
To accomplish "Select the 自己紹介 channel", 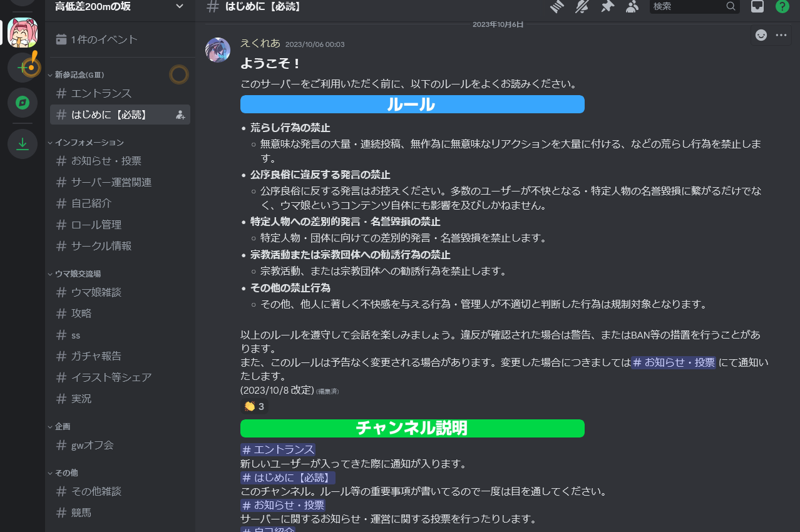I will [91, 203].
